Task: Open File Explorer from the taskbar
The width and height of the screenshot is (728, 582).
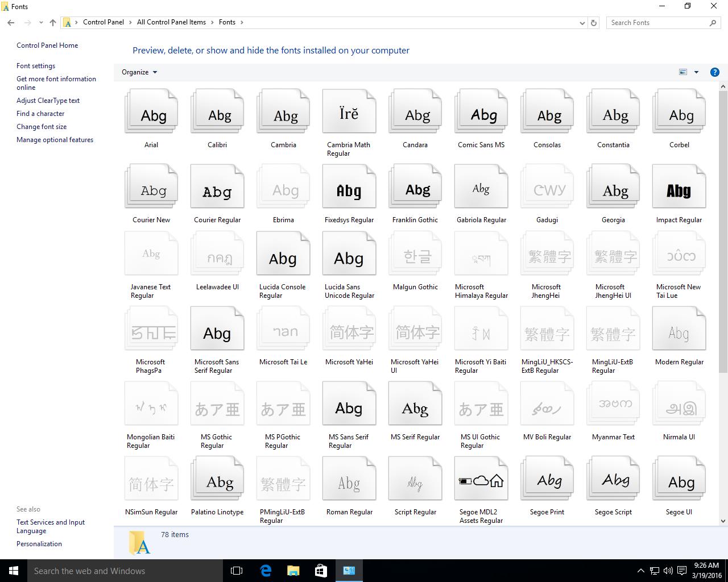Action: [293, 571]
